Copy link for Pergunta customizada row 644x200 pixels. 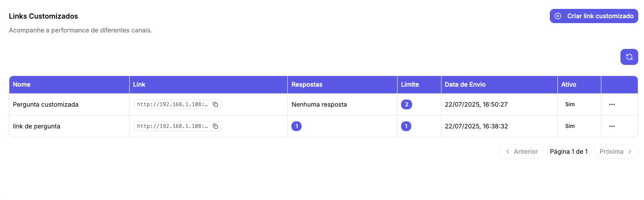point(215,104)
